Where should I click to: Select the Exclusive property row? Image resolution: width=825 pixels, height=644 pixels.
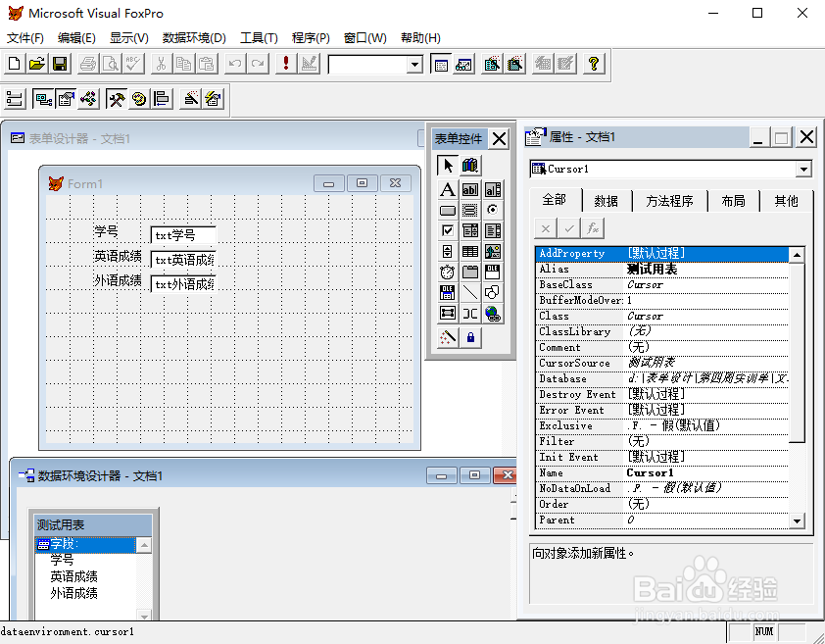tap(662, 426)
